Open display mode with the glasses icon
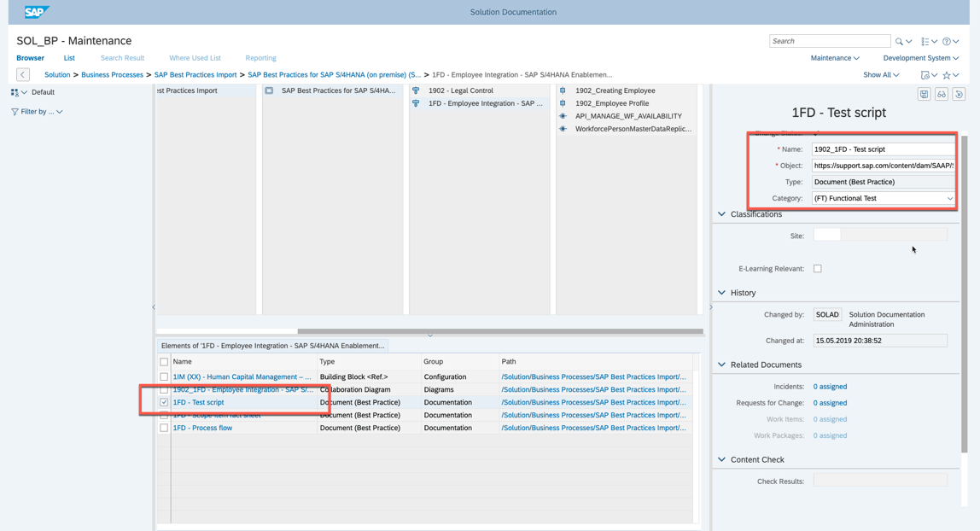 (941, 93)
